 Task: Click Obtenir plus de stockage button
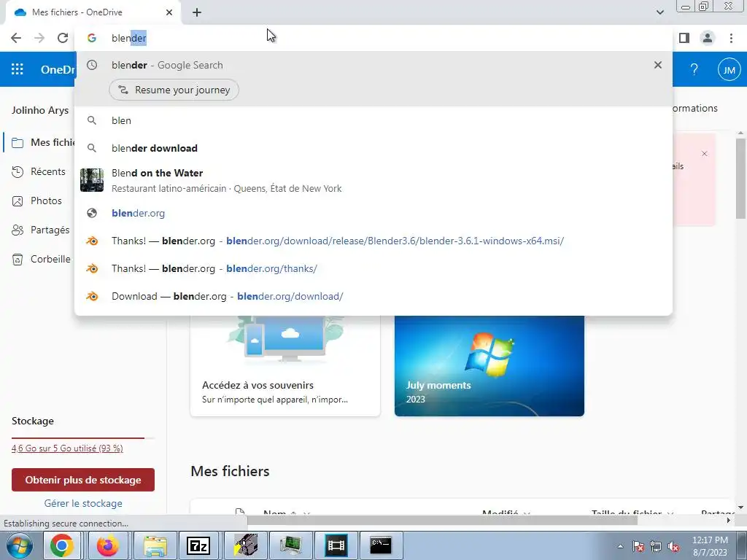(x=83, y=480)
